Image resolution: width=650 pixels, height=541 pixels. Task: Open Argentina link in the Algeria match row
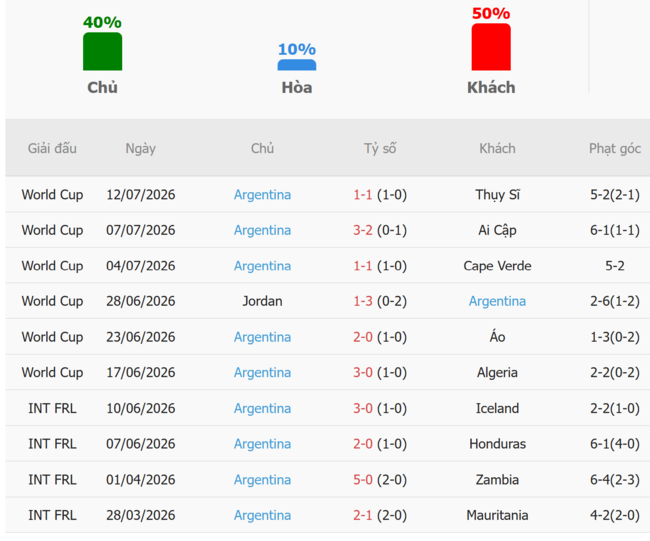pyautogui.click(x=262, y=373)
